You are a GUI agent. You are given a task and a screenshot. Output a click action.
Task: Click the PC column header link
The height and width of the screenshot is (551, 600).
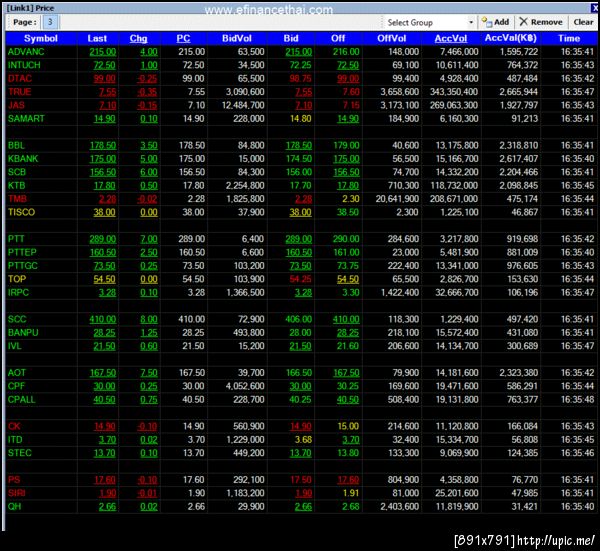(x=183, y=38)
